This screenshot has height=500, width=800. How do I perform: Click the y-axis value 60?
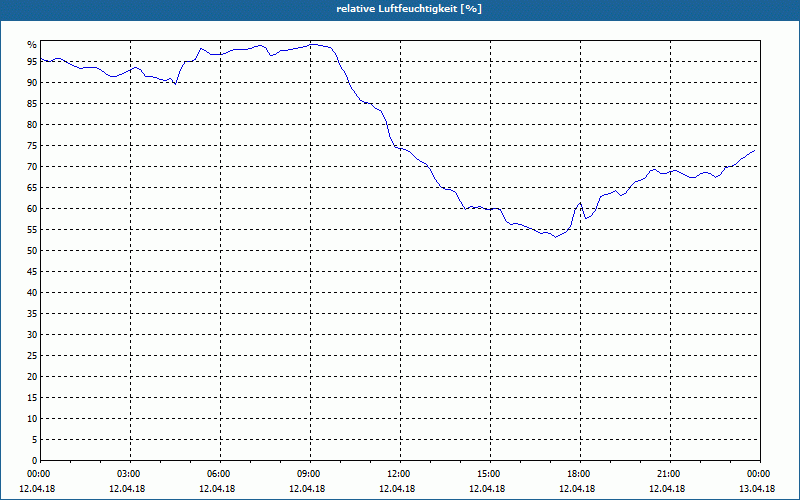(x=32, y=209)
